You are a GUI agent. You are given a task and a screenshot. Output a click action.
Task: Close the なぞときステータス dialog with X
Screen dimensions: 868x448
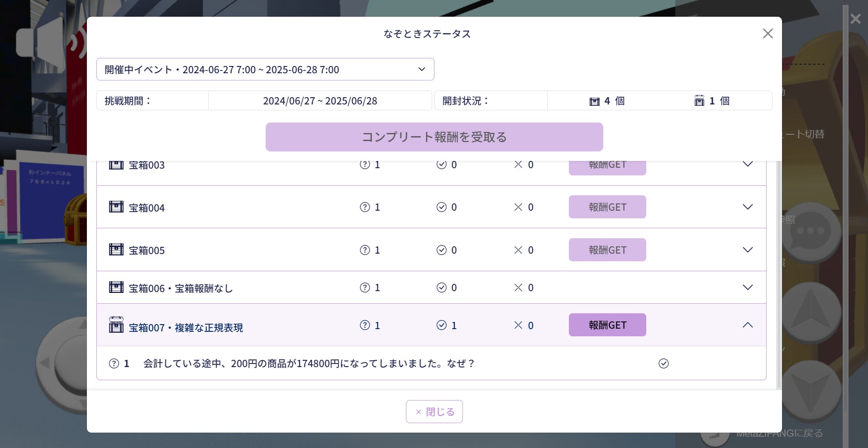pos(768,33)
